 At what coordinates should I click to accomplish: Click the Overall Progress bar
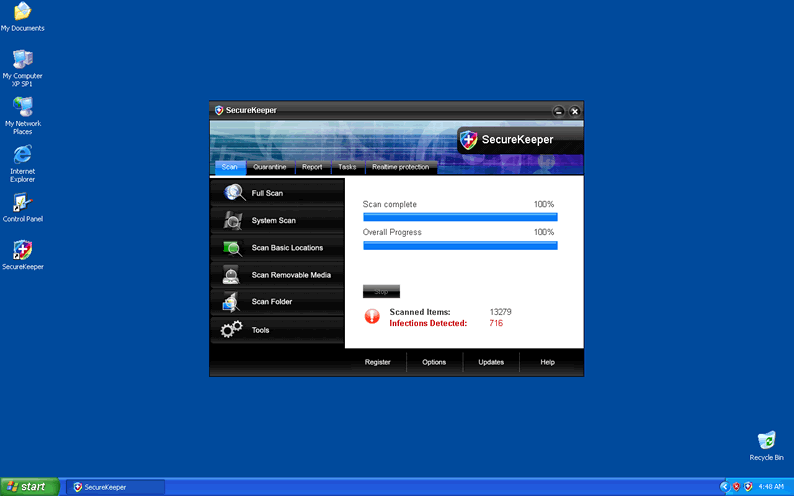click(460, 245)
